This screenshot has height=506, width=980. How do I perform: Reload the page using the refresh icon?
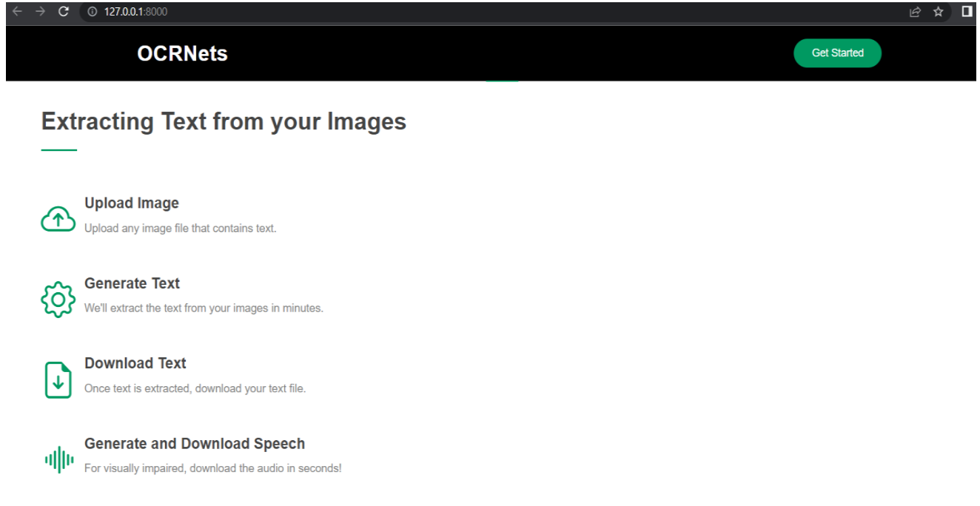tap(63, 12)
